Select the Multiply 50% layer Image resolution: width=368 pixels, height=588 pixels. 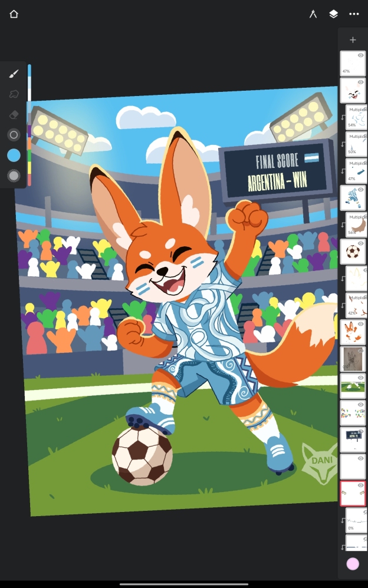click(x=356, y=144)
